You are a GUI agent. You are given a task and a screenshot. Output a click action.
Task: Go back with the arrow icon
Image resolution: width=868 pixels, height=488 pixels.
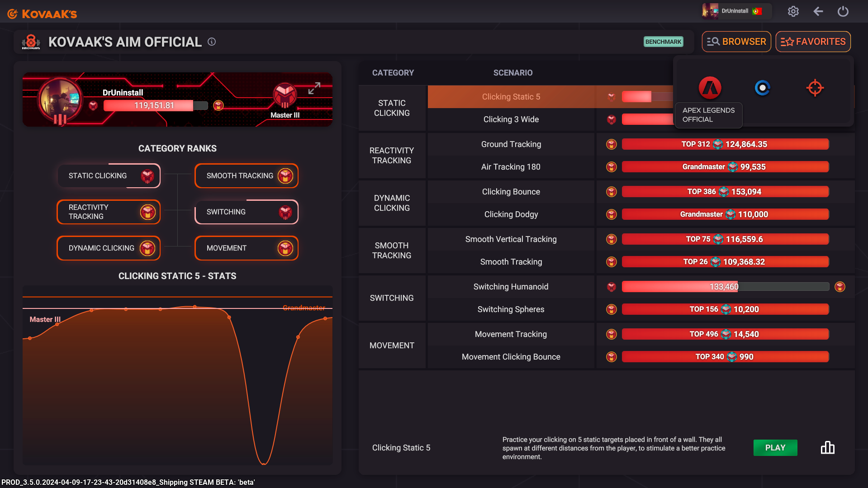tap(818, 11)
